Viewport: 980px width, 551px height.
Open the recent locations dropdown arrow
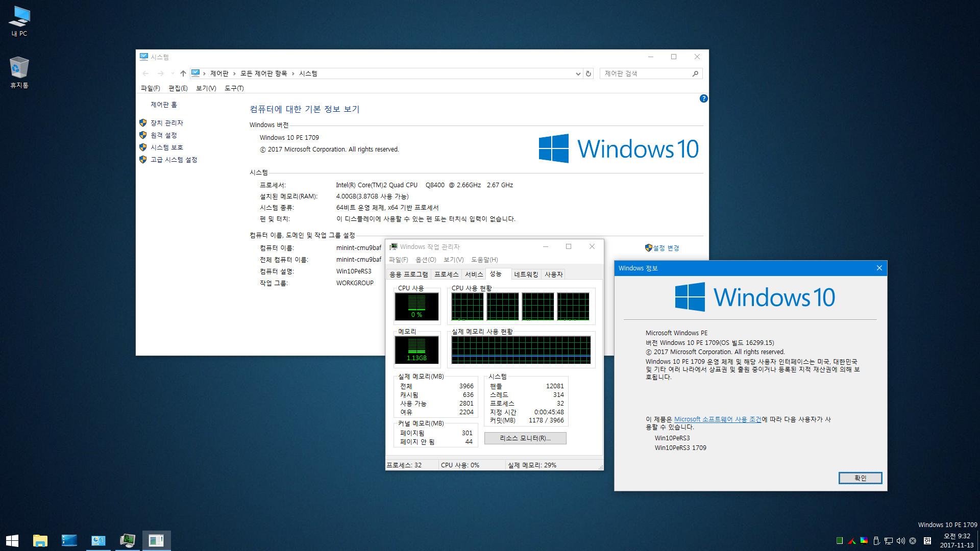click(x=173, y=73)
